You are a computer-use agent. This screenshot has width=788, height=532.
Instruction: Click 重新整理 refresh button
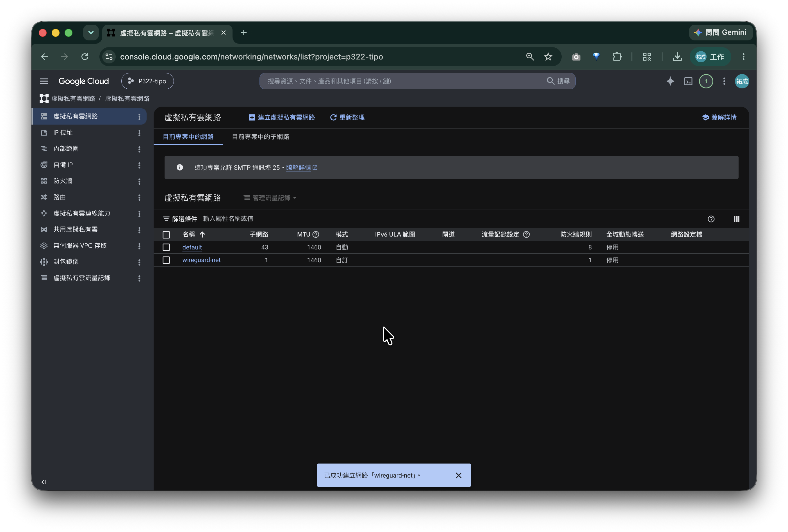(x=347, y=117)
